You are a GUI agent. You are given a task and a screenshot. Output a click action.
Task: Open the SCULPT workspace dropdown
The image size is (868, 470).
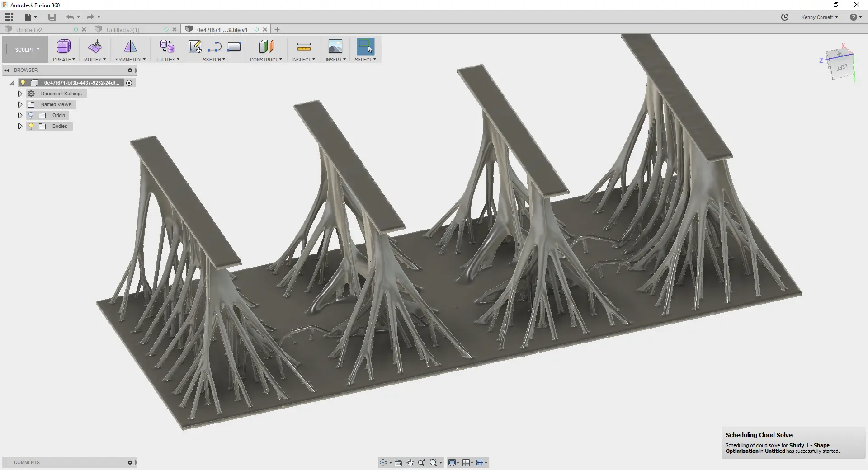click(x=27, y=50)
